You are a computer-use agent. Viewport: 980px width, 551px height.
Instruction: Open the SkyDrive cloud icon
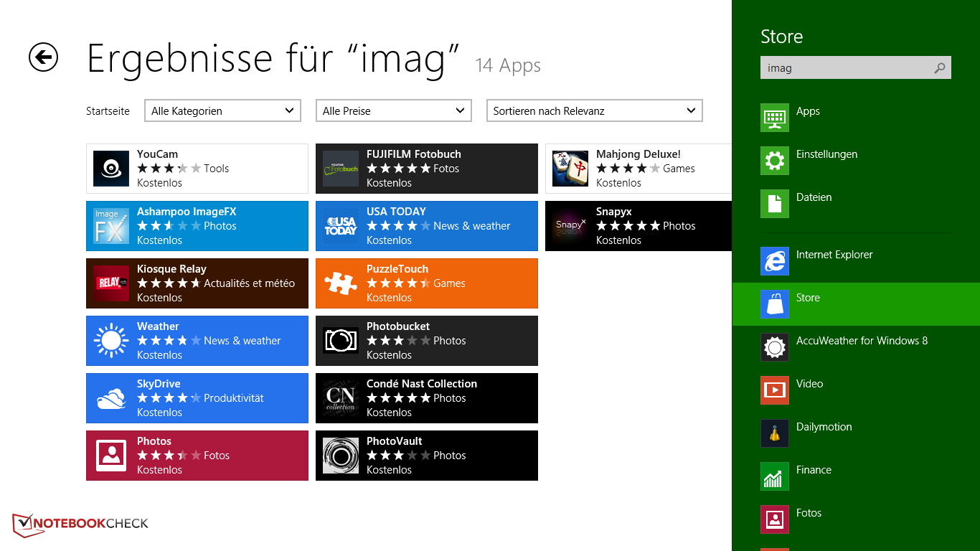(x=111, y=398)
